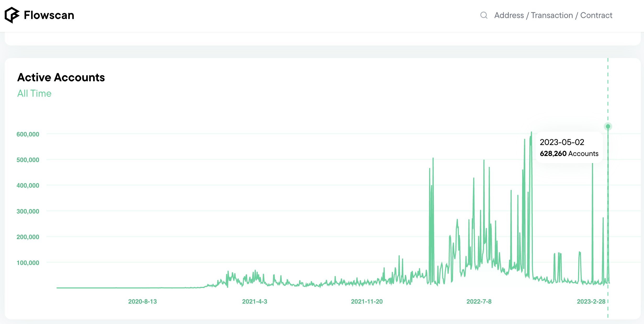
Task: Click the 600,000 y-axis label
Action: tap(28, 134)
